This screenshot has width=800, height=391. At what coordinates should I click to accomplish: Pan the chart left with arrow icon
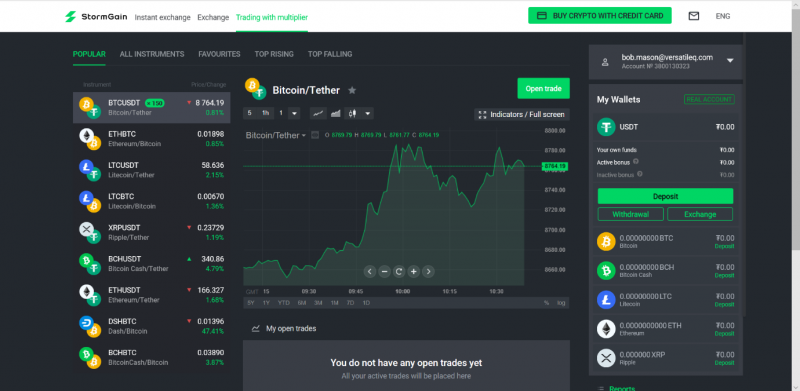coord(370,272)
